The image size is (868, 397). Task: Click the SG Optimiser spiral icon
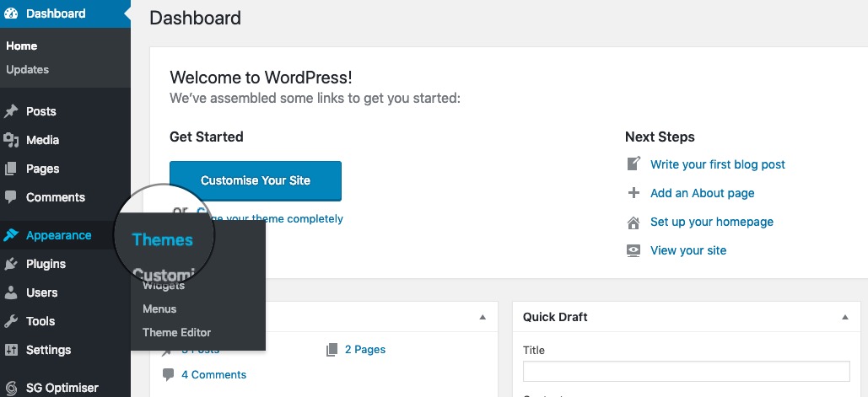coord(11,388)
